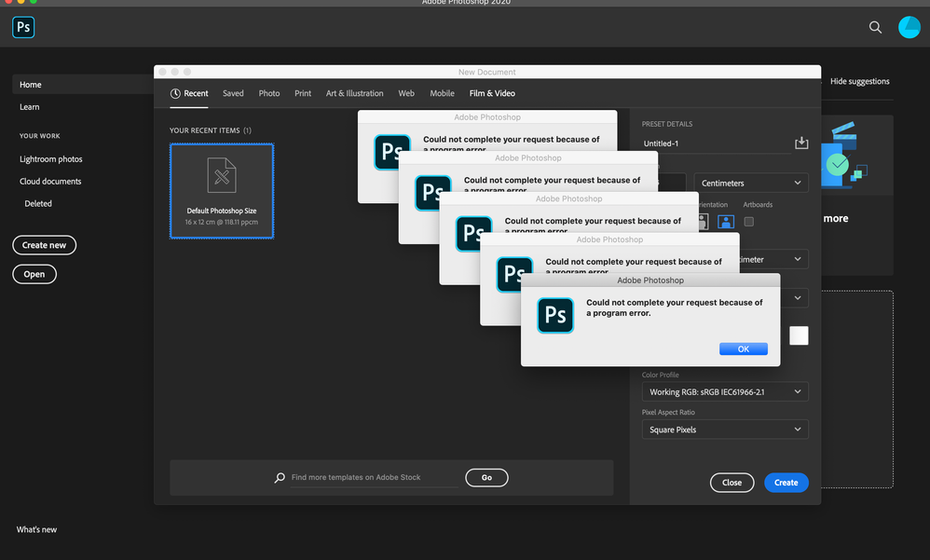Image resolution: width=930 pixels, height=560 pixels.
Task: Switch to Film & Video tab
Action: 492,94
